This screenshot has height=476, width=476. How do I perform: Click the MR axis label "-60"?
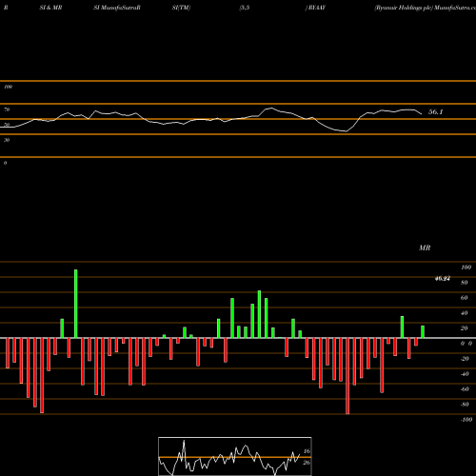pos(465,389)
